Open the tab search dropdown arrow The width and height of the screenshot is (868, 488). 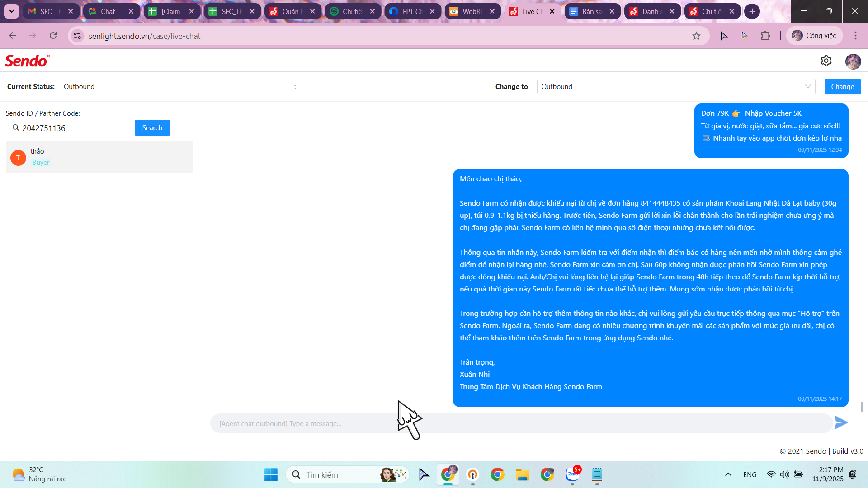12,11
